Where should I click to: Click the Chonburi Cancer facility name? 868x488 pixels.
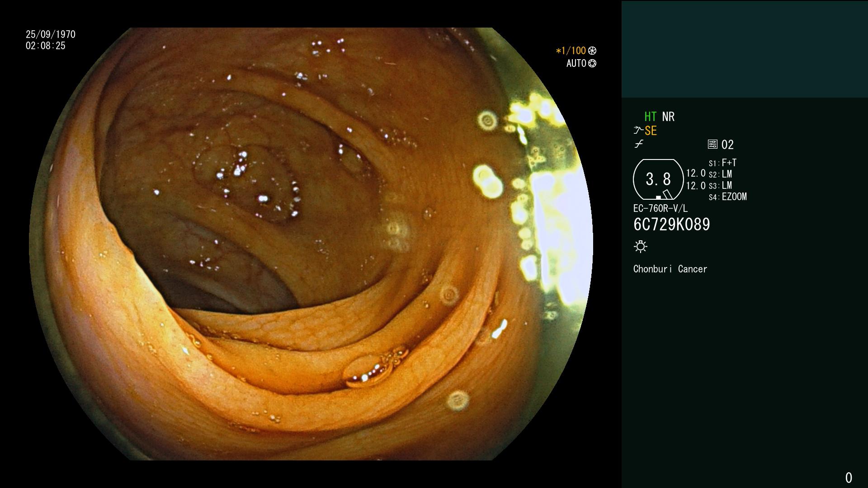coord(670,269)
